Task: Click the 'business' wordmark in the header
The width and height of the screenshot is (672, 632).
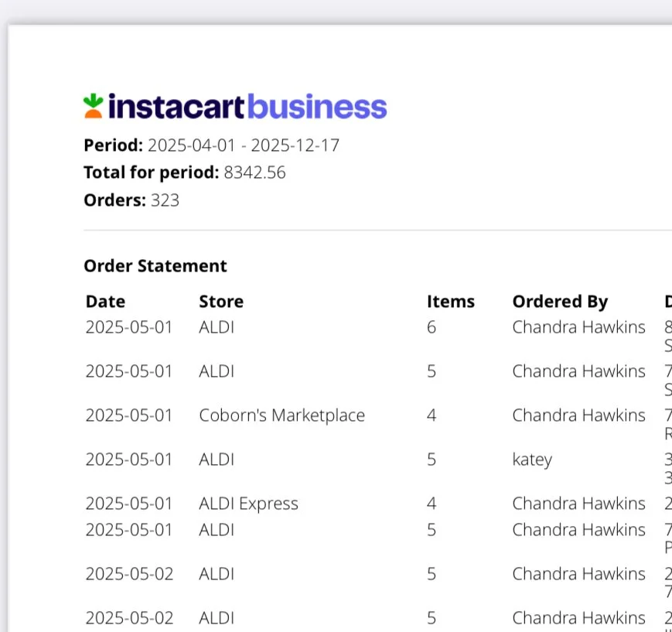Action: click(317, 106)
